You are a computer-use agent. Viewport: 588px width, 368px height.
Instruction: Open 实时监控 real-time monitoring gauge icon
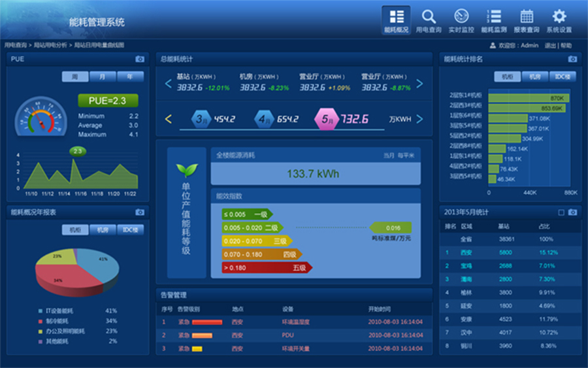coord(461,18)
